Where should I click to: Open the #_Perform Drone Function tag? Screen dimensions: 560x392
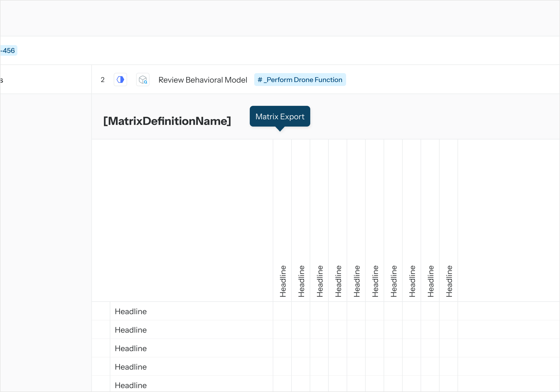point(300,80)
